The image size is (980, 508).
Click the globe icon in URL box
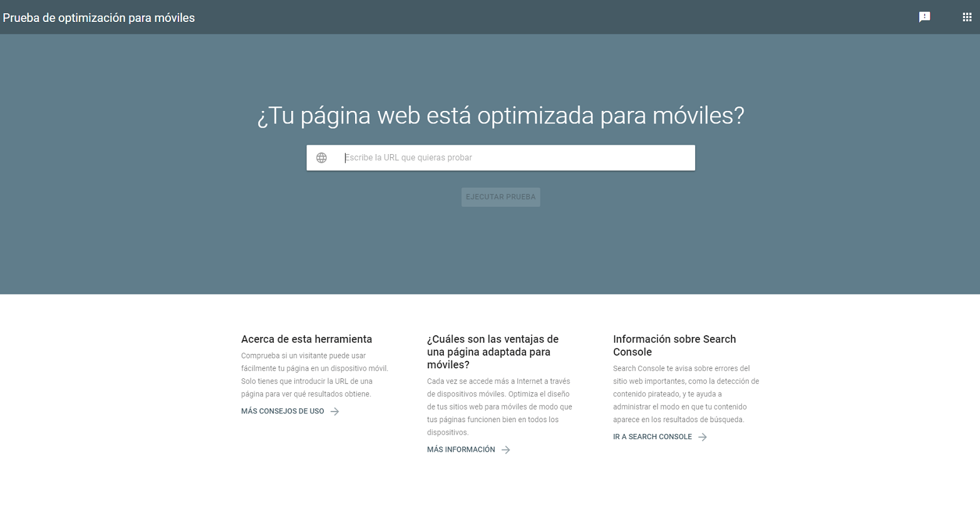coord(321,158)
